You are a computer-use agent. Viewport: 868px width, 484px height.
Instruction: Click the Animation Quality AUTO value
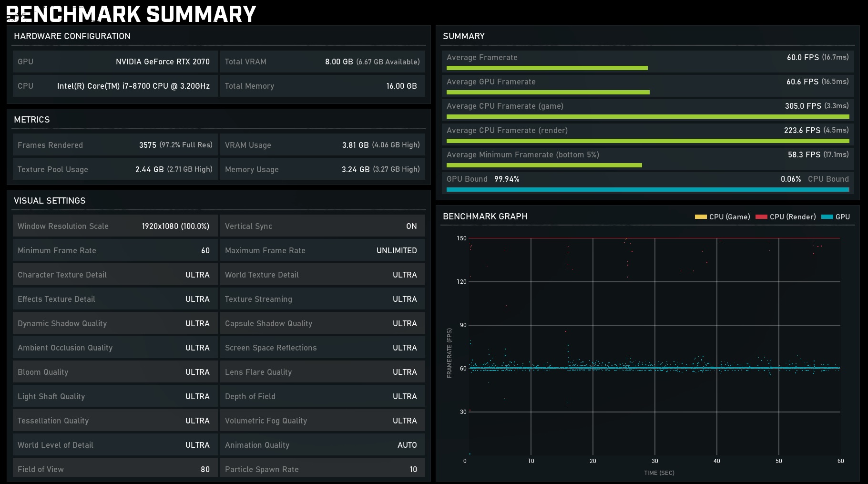pos(407,445)
